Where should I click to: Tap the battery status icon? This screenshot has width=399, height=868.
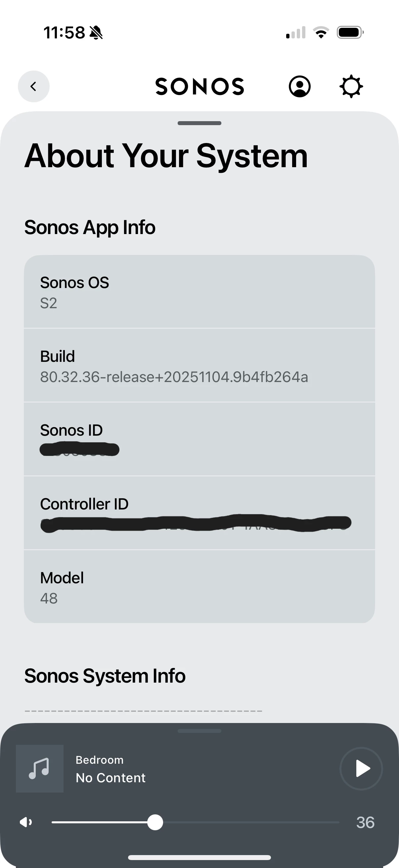point(350,33)
